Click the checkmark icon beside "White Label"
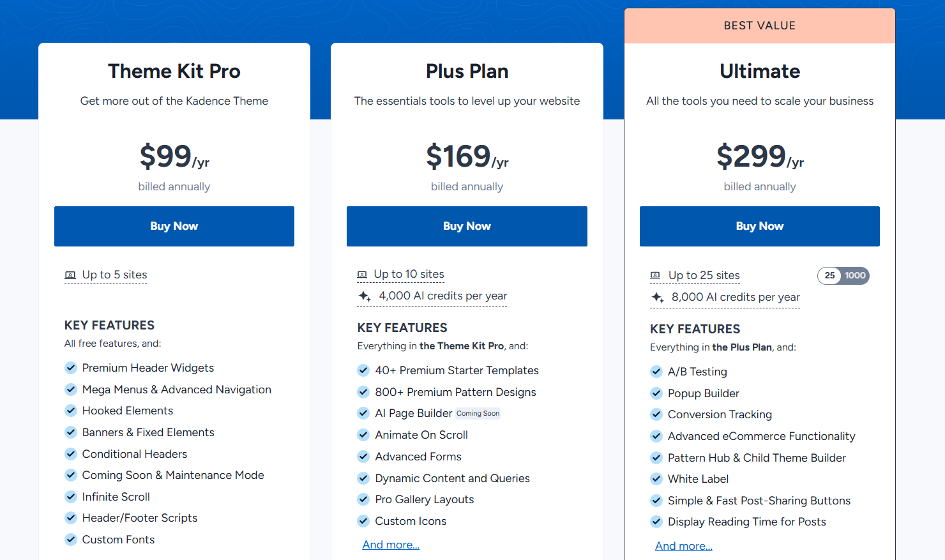Viewport: 945px width, 560px height. click(656, 479)
